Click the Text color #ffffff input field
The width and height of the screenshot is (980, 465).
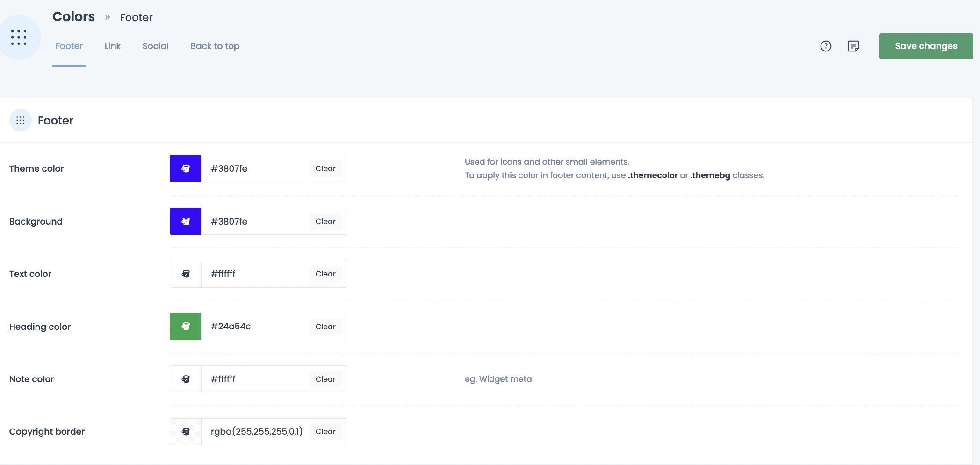pyautogui.click(x=255, y=274)
